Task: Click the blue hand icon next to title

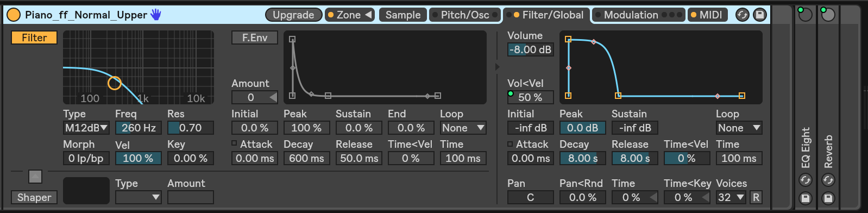Action: pyautogui.click(x=156, y=15)
